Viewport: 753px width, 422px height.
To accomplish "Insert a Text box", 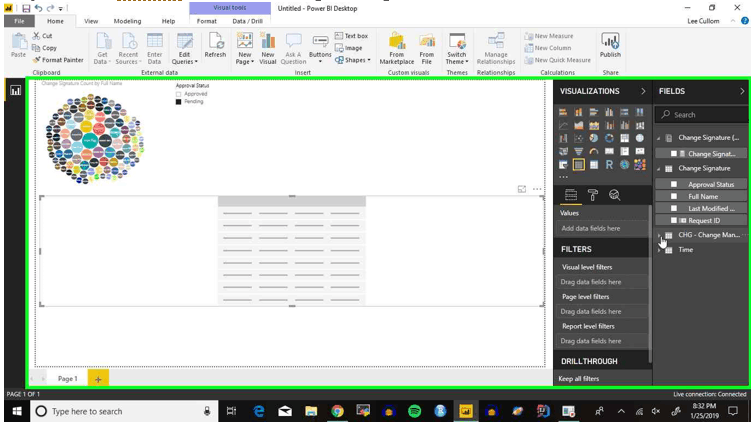I will 351,36.
